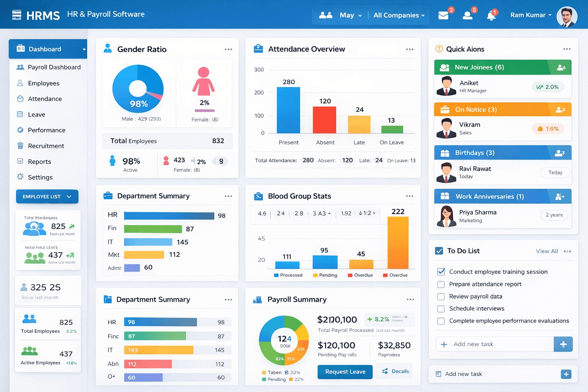Open Payroll Summary card options ellipsis

[410, 299]
